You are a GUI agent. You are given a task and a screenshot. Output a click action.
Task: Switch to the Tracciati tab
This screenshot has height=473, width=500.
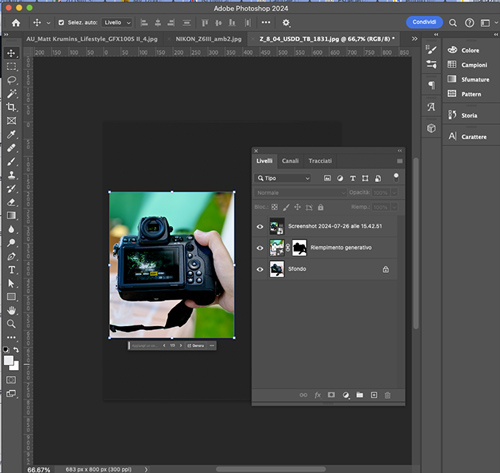[x=320, y=161]
